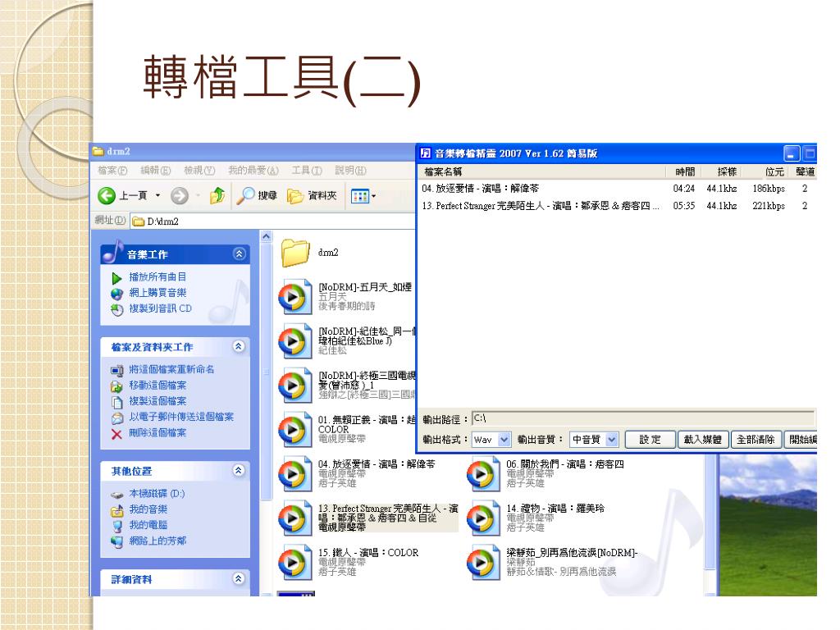Click the 音樂轉檔精靈 title bar icon
This screenshot has width=840, height=630.
[426, 153]
